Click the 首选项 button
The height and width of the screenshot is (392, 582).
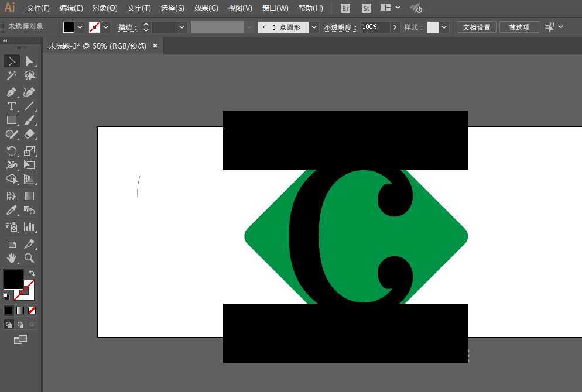point(519,26)
